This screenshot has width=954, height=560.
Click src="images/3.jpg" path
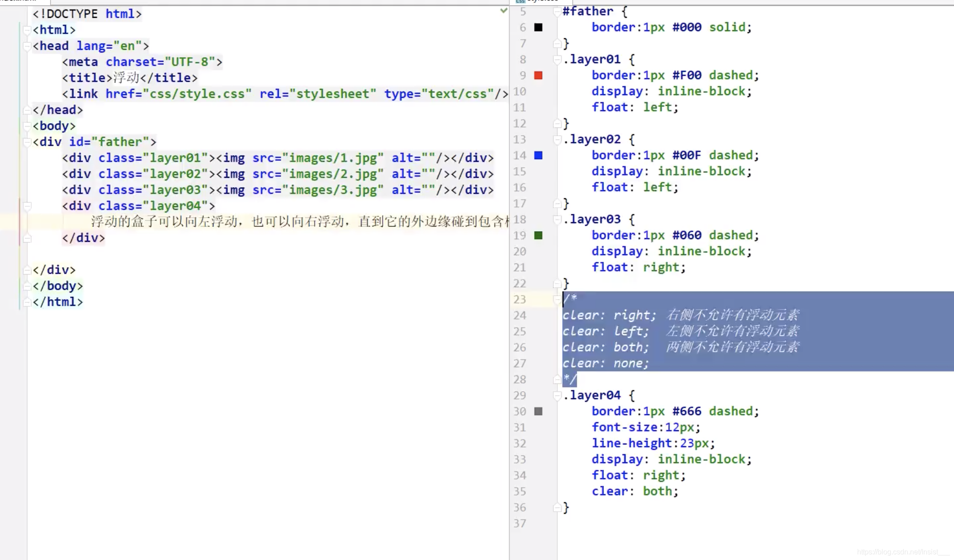coord(318,190)
